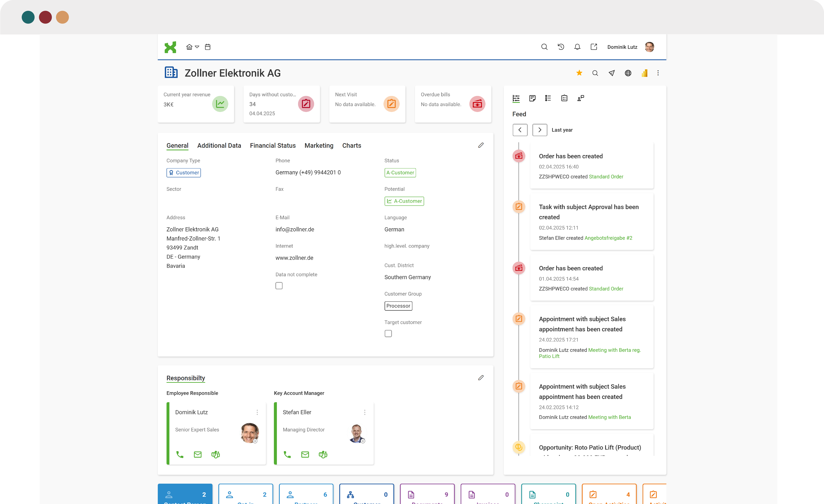
Task: Toggle the favorite star for Zollner Elektronik AG
Action: [x=579, y=73]
